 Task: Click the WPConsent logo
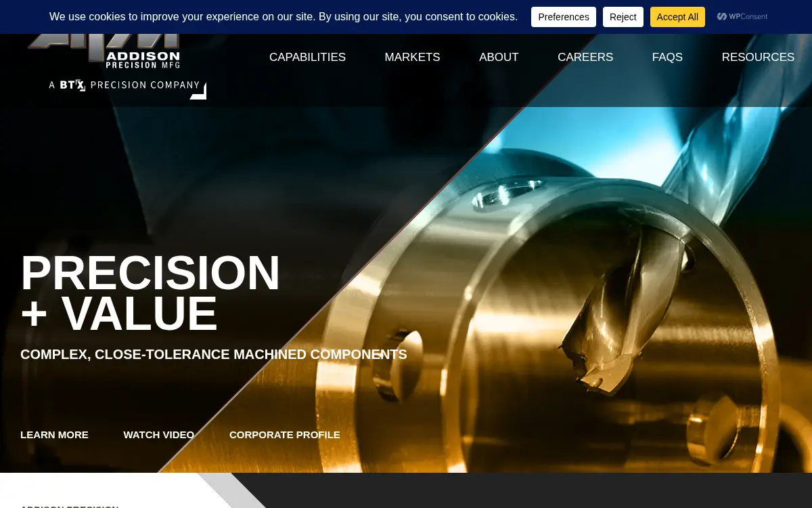point(742,17)
